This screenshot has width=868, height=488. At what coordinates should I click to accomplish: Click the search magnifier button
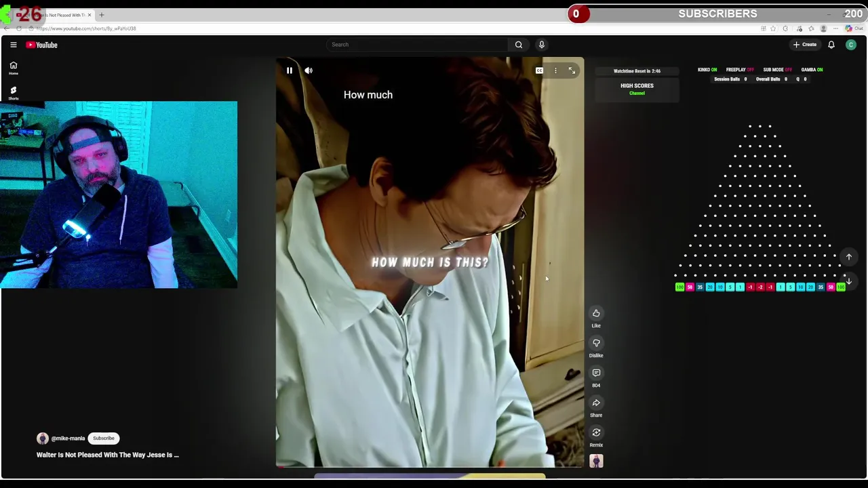[x=519, y=45]
